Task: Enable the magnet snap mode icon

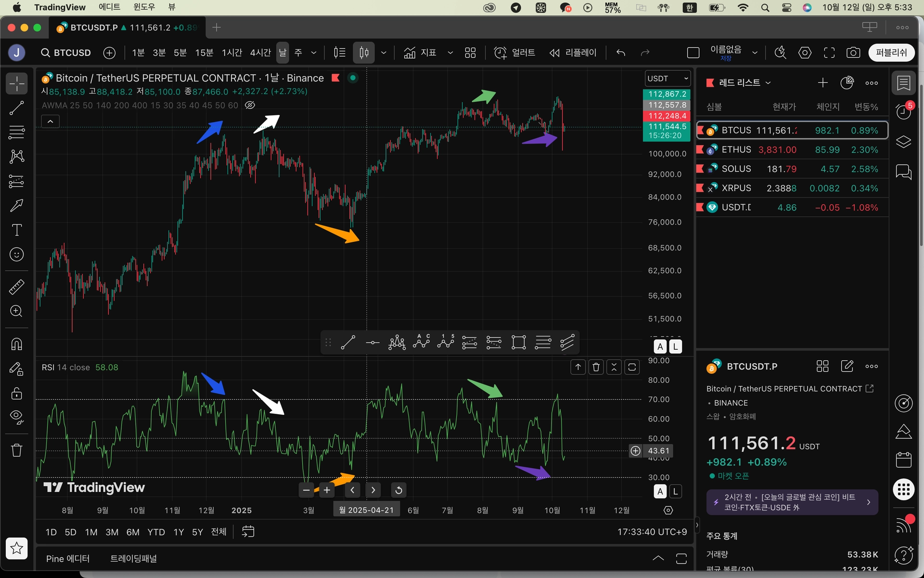Action: [17, 344]
